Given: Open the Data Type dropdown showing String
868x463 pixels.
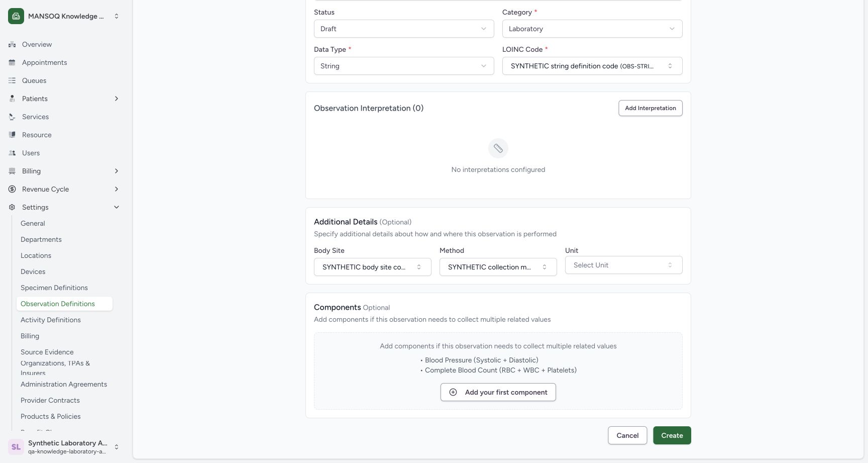Looking at the screenshot, I should (404, 66).
